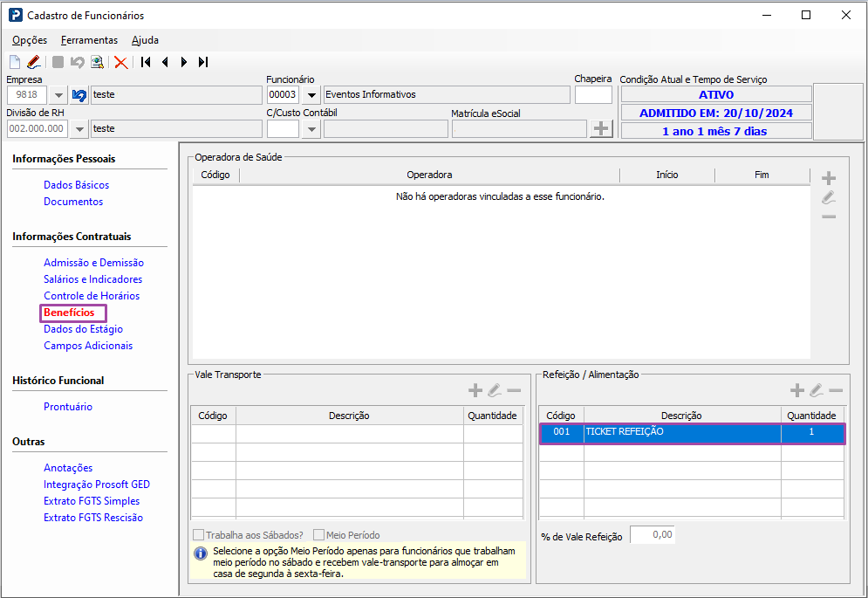Add a Vale Transporte item
This screenshot has width=868, height=598.
[475, 391]
